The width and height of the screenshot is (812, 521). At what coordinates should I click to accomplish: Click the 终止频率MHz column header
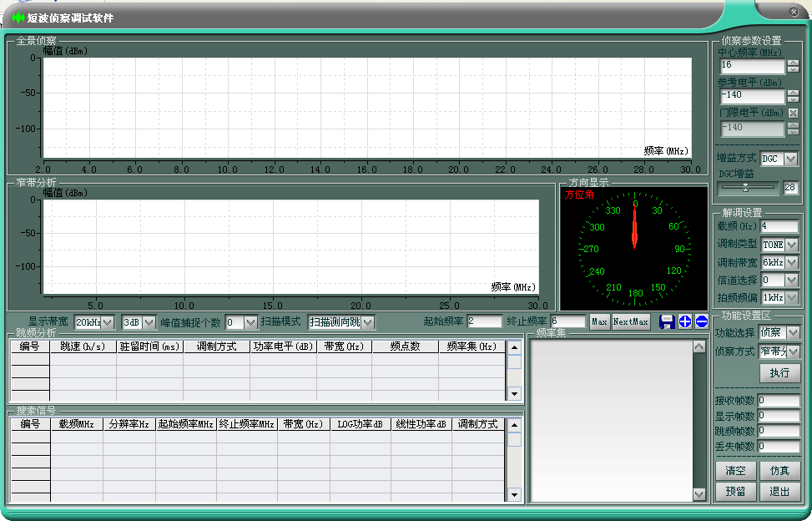[x=247, y=424]
